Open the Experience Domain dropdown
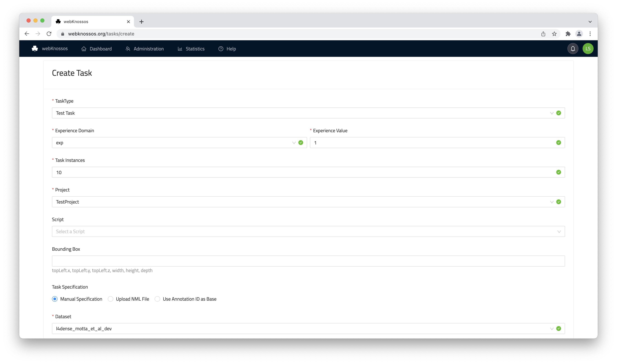 179,143
